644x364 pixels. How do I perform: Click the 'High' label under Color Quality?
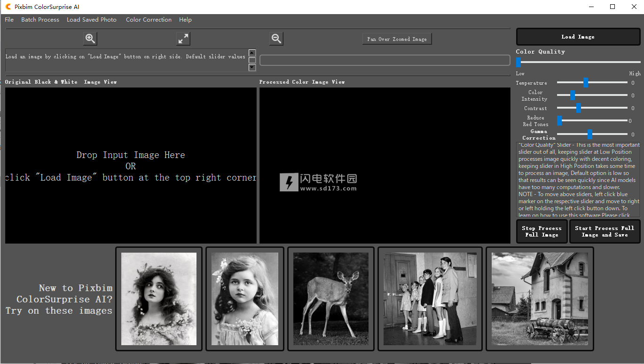(x=635, y=73)
